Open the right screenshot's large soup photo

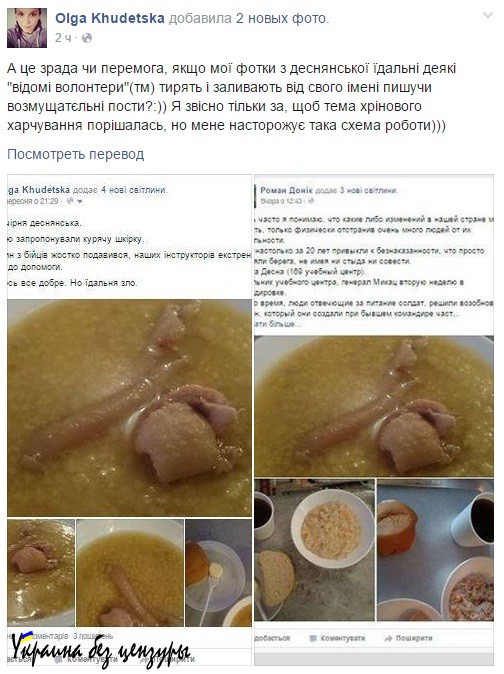374,406
